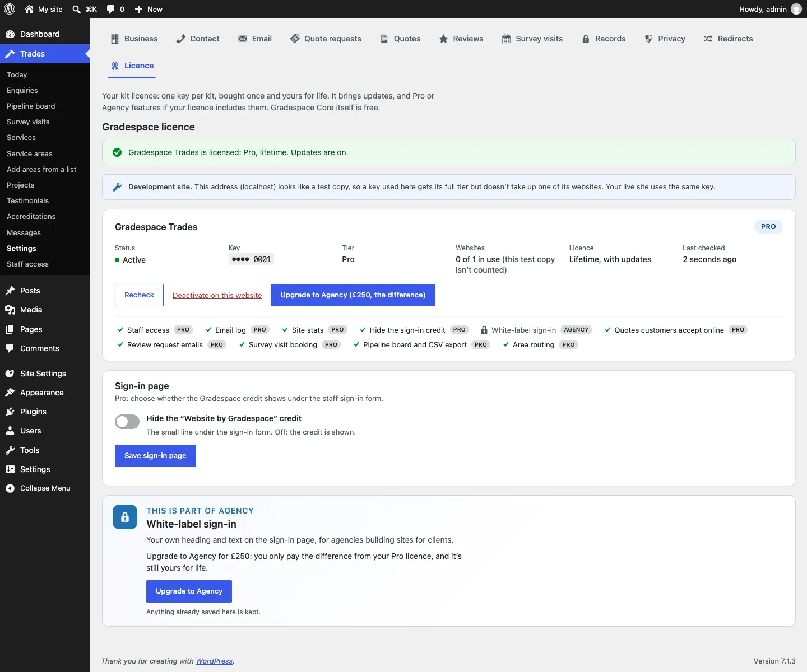Click the Site Settings icon in sidebar
This screenshot has height=672, width=807.
coord(10,374)
